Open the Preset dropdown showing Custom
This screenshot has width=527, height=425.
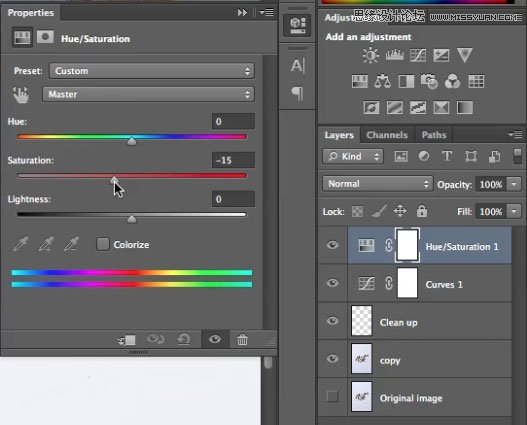point(152,71)
